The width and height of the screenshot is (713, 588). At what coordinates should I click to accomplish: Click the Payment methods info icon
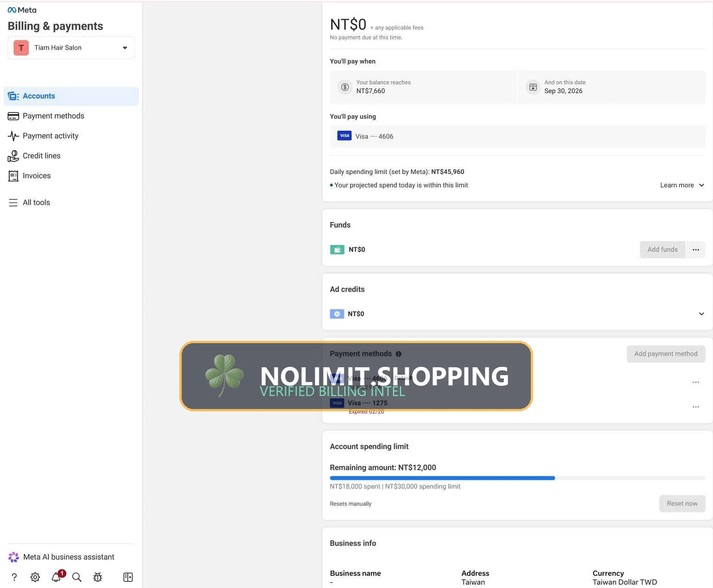(399, 354)
